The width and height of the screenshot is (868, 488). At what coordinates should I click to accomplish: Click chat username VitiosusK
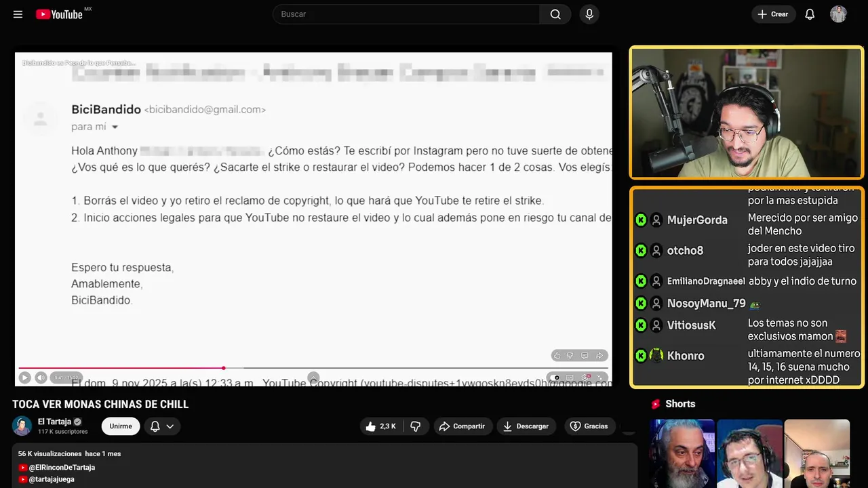(691, 325)
